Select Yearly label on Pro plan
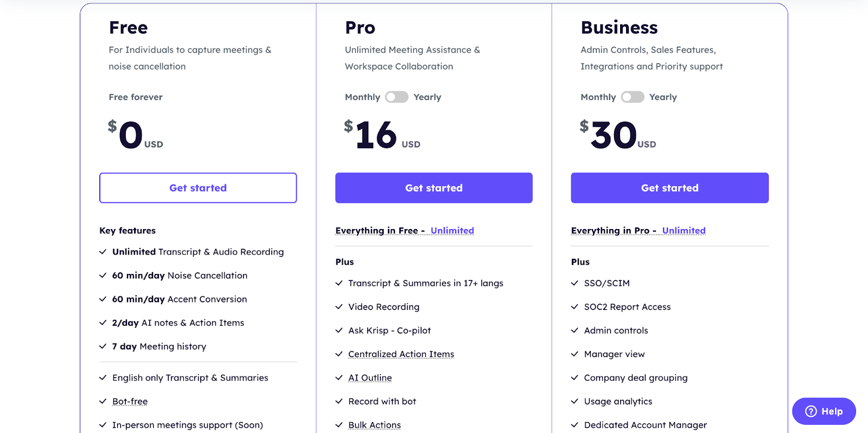 pyautogui.click(x=427, y=97)
